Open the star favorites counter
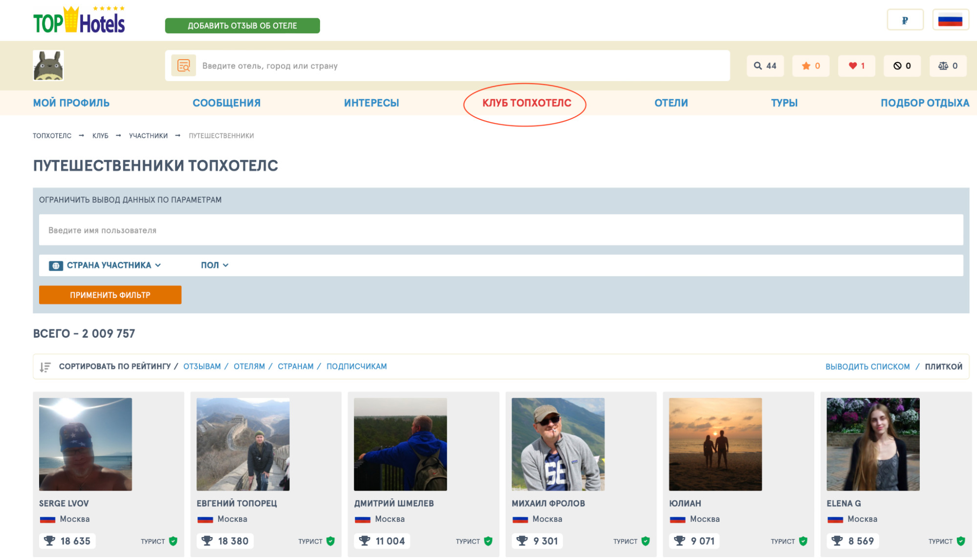 tap(811, 65)
